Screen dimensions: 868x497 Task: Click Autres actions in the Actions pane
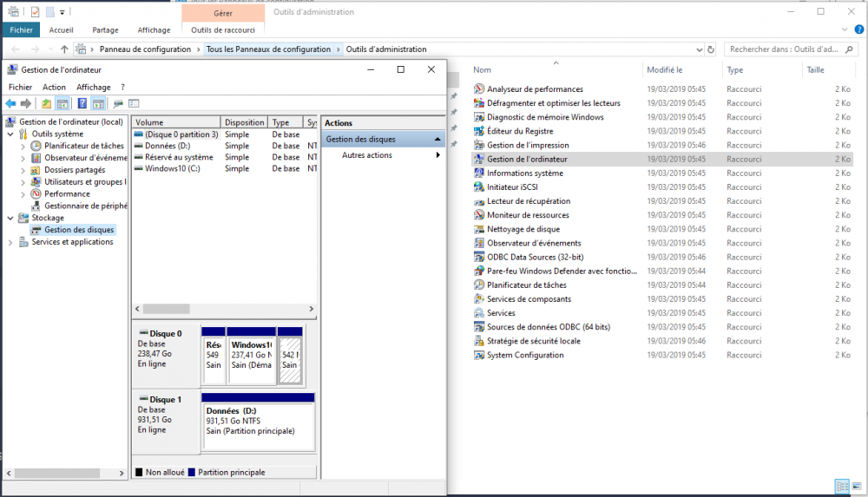pyautogui.click(x=367, y=155)
